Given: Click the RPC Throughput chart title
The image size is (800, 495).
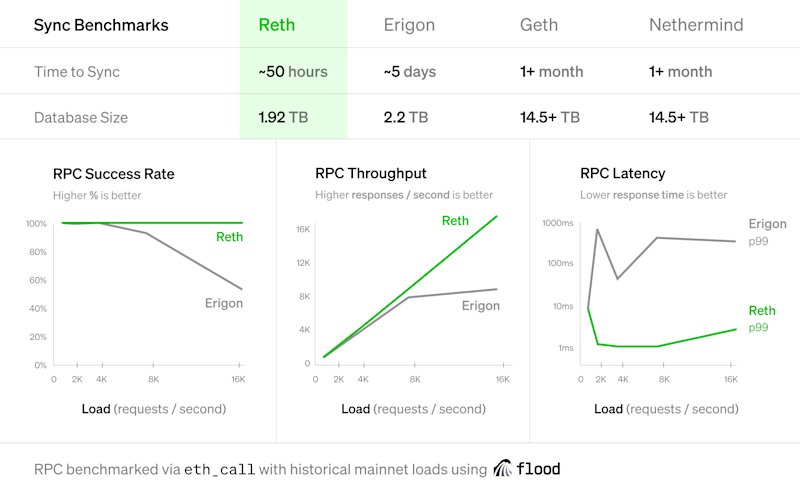Looking at the screenshot, I should pos(370,174).
